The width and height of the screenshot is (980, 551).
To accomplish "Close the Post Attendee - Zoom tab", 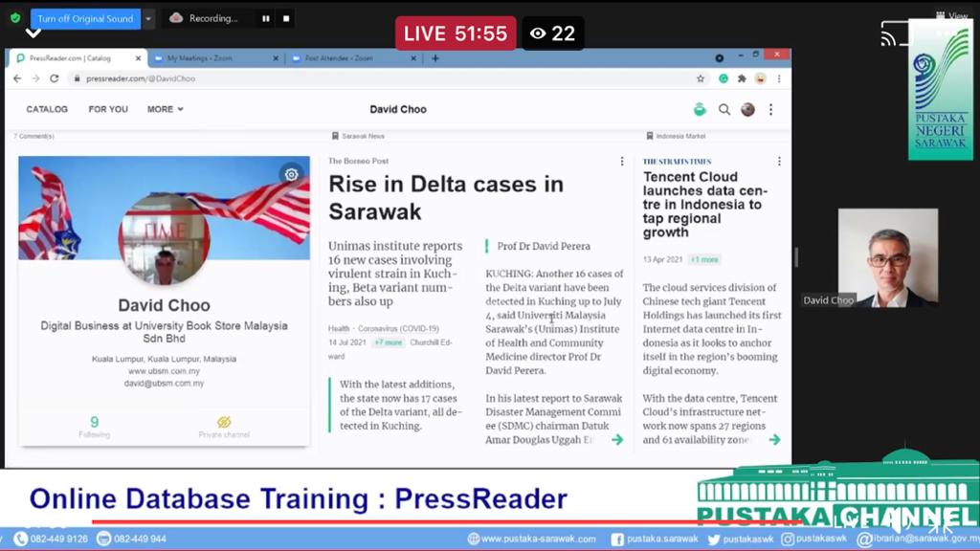I will point(413,58).
